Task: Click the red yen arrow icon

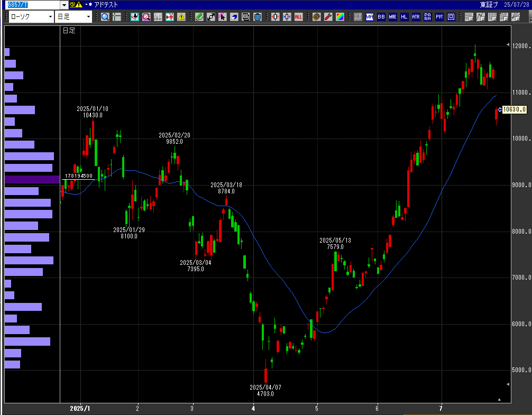Action: pos(170,16)
